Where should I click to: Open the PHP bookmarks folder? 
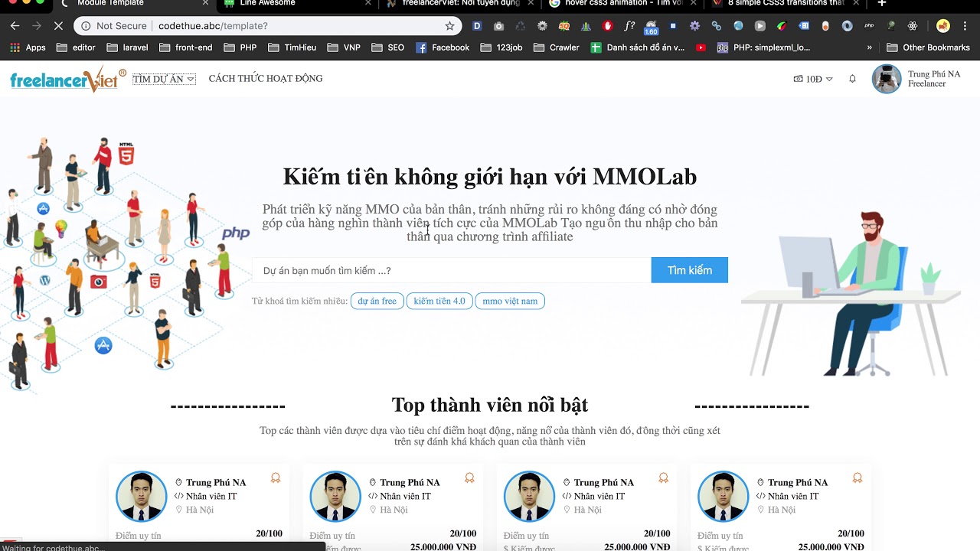click(x=240, y=47)
